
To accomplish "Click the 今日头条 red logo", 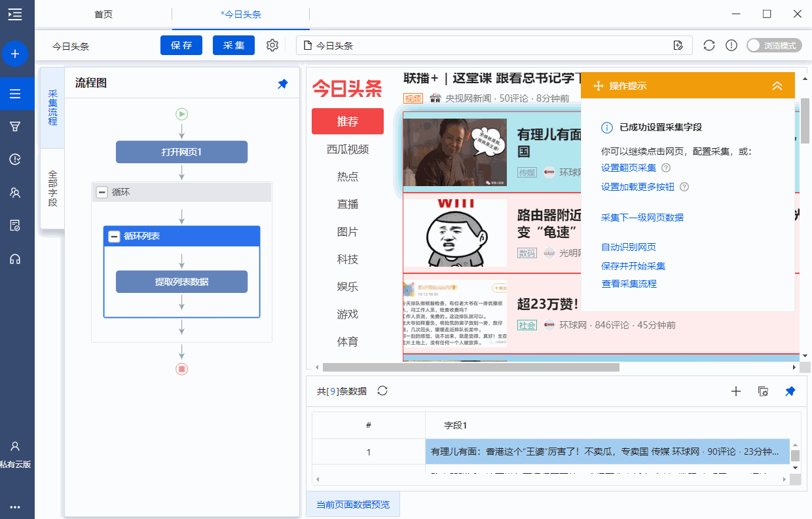I will point(347,88).
